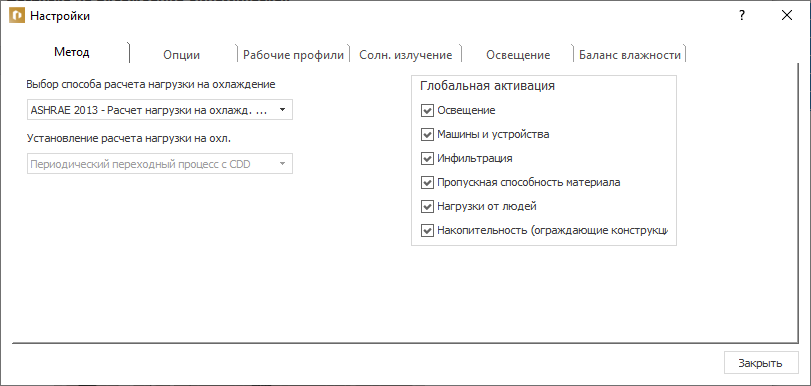Expand the ASHRAE 2013 cooling load method dropdown
Viewport: 811px width, 386px height.
pos(160,110)
